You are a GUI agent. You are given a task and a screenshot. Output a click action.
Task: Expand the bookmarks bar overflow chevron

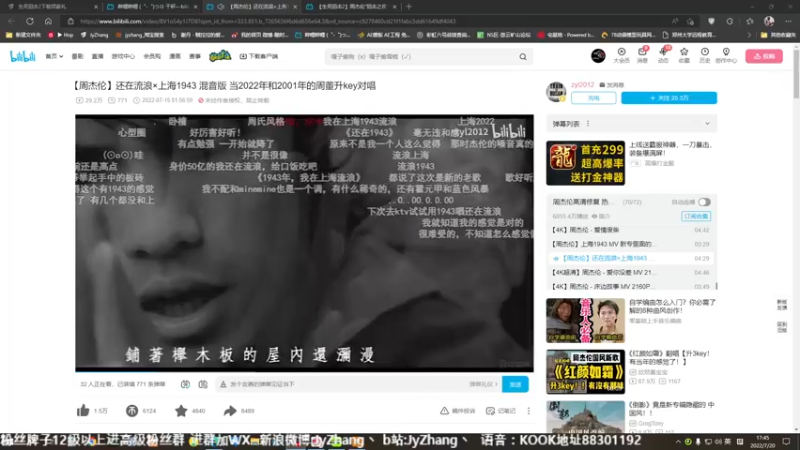click(749, 35)
